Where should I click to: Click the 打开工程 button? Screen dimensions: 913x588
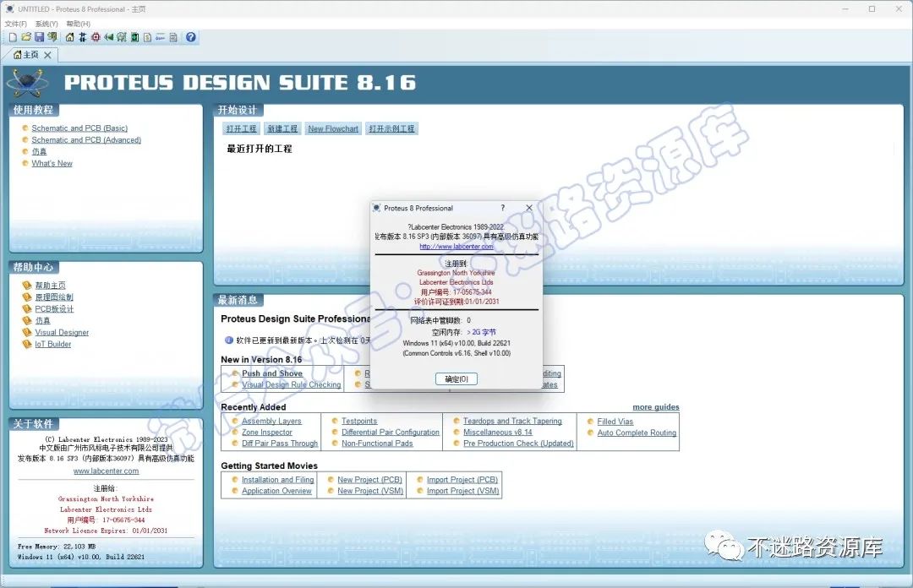[x=241, y=128]
